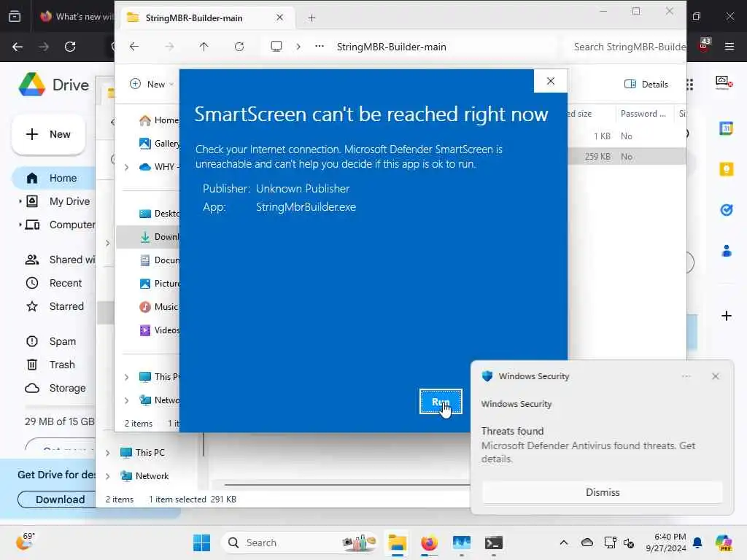
Task: Open Recent in Google Drive
Action: [x=53, y=283]
